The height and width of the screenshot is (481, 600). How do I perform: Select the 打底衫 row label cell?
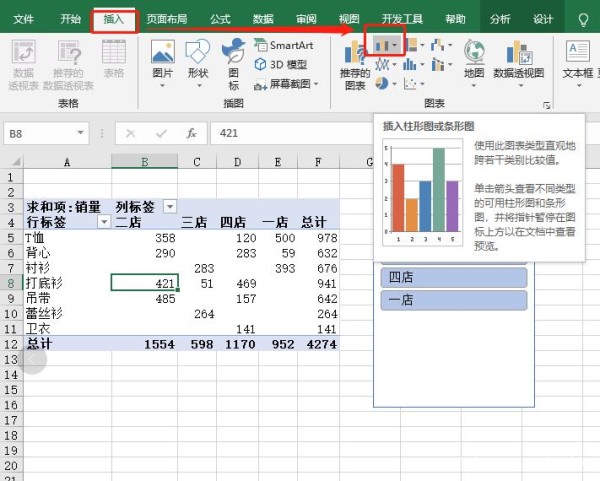point(67,283)
